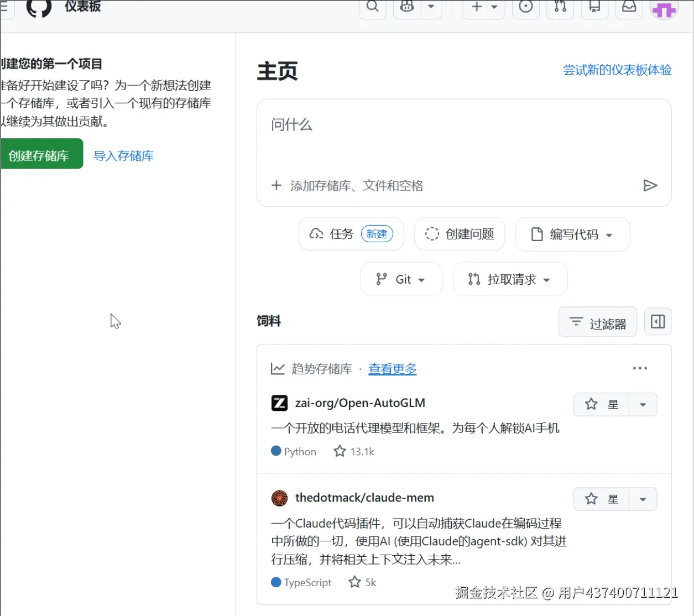
Task: Expand star list dropdown for Open-AutoGLM
Action: tap(643, 404)
